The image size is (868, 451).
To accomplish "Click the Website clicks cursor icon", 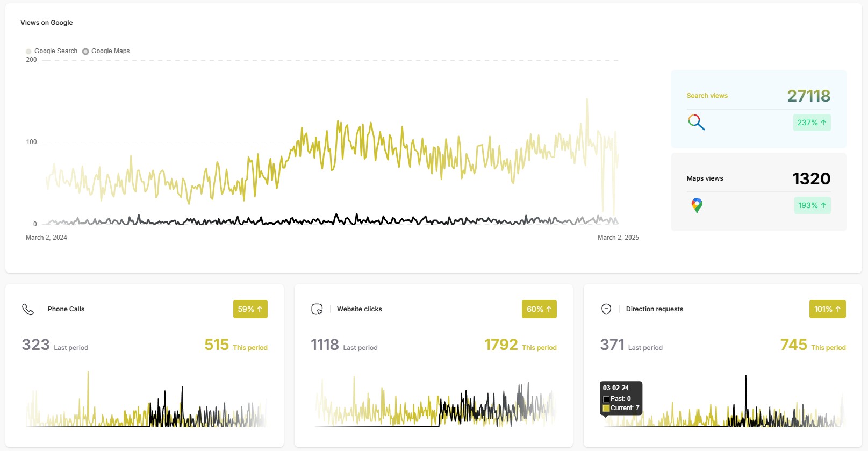I will pyautogui.click(x=317, y=309).
